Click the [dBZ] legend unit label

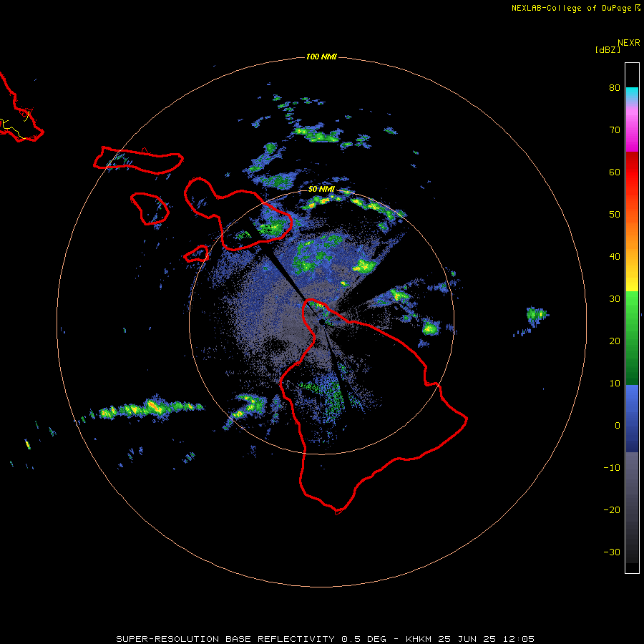[608, 49]
